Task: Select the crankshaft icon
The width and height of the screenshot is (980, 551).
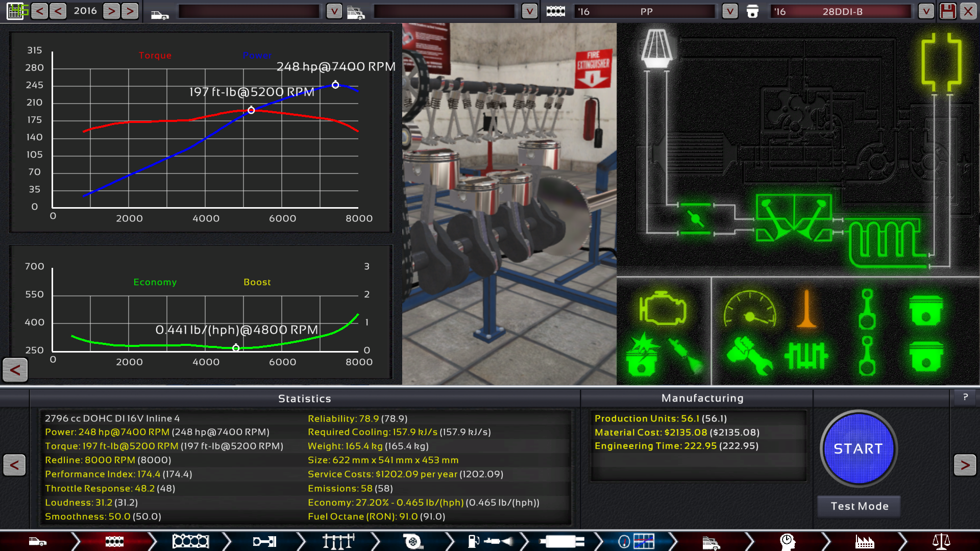Action: point(806,356)
